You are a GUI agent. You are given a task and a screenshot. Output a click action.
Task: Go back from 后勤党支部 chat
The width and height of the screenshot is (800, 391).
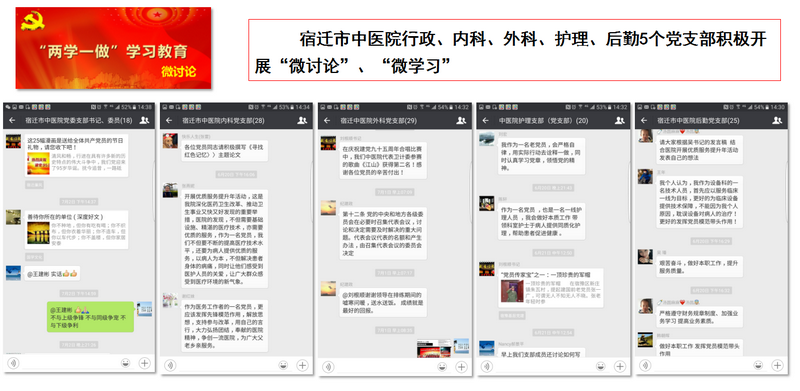pos(644,120)
